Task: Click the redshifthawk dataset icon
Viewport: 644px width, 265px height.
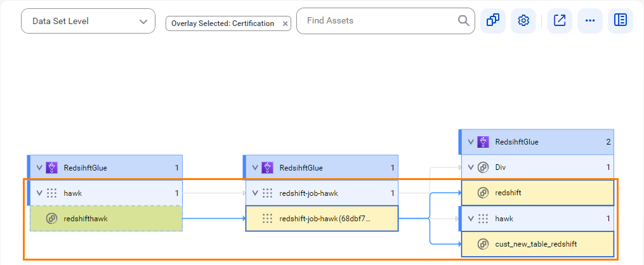Action: click(x=52, y=219)
